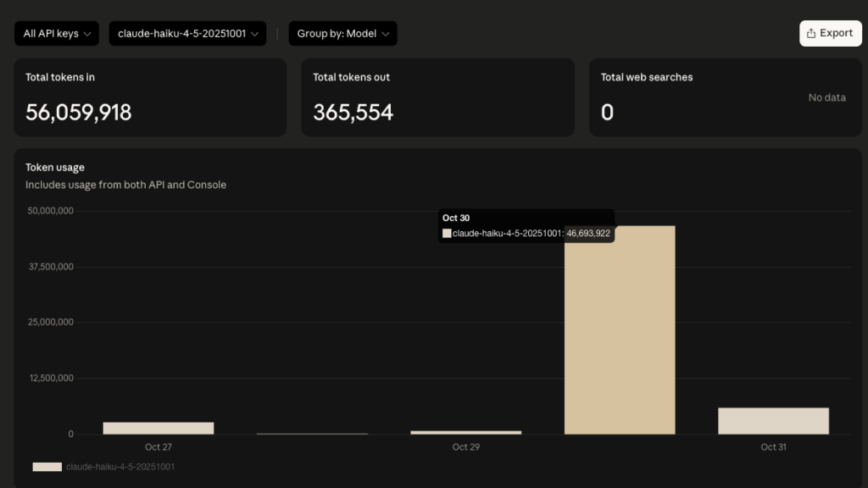Open the Group by: Model dropdown
Screen dimensions: 868x488
tap(342, 34)
